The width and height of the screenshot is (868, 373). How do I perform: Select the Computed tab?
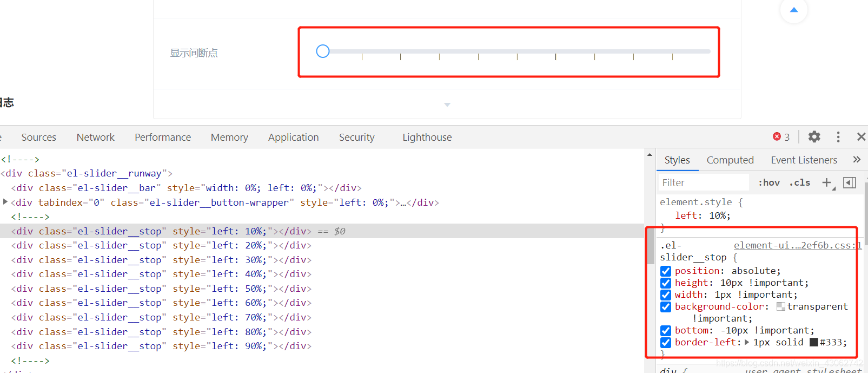click(730, 160)
